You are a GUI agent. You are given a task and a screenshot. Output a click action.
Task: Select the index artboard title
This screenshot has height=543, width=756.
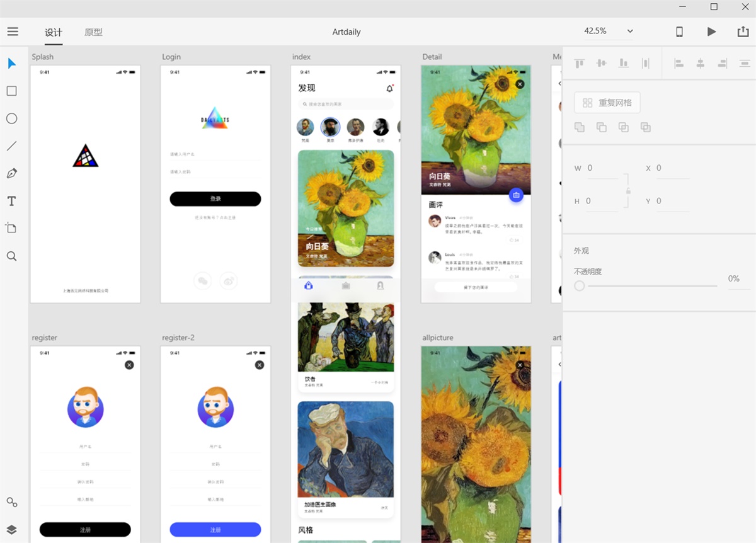[301, 57]
